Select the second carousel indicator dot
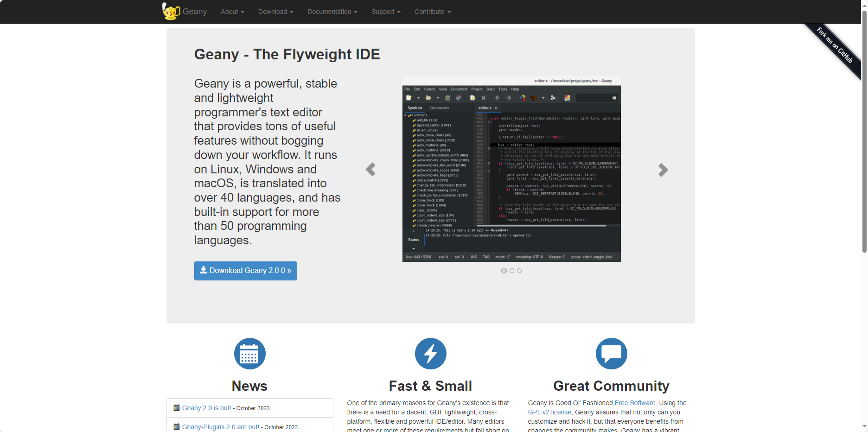This screenshot has width=868, height=432. (512, 271)
